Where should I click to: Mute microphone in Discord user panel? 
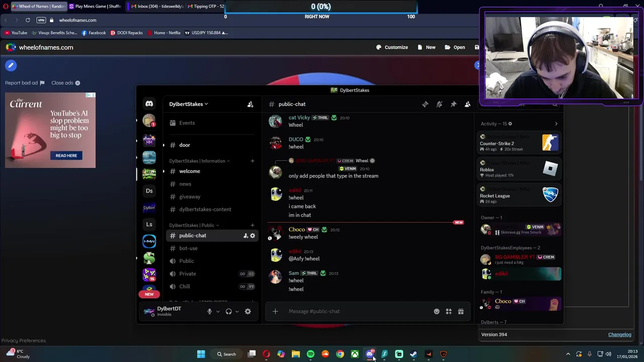[x=209, y=311]
